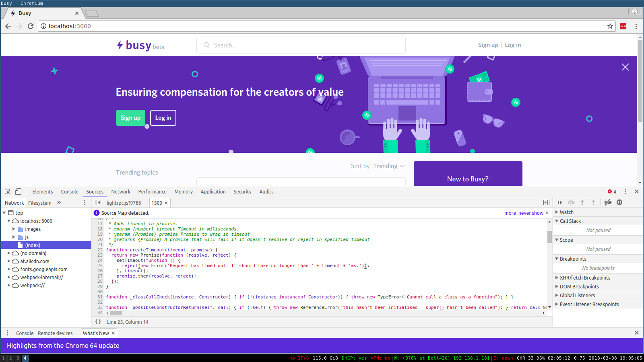Collapse the Call Stack section
644x362 pixels.
pos(556,221)
